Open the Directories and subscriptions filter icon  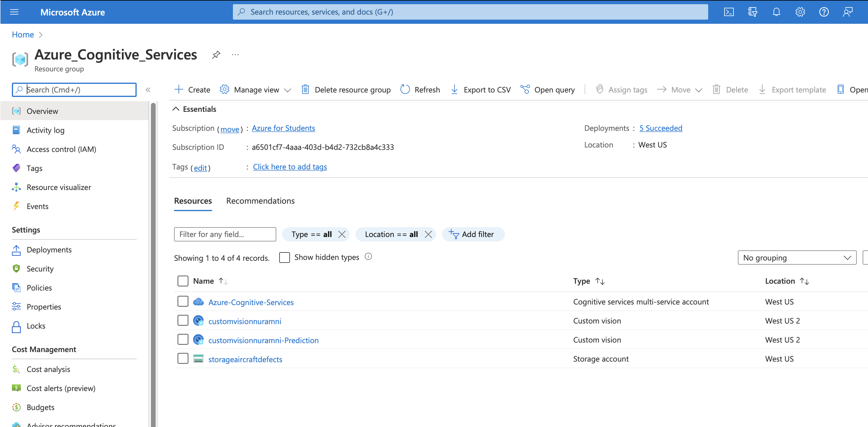coord(752,12)
